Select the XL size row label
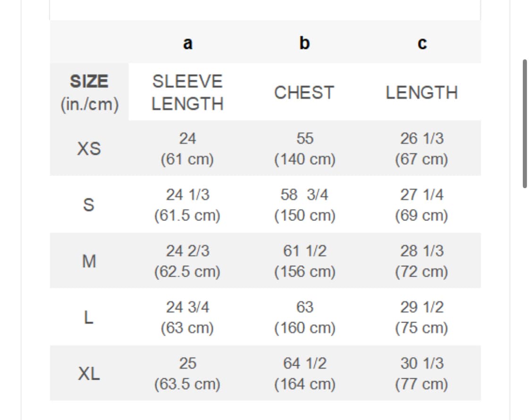 click(x=89, y=373)
